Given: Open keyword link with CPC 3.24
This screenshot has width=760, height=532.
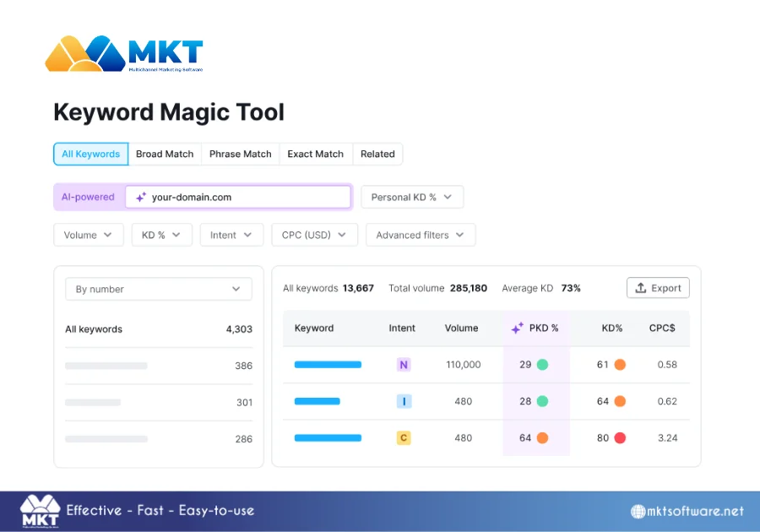Looking at the screenshot, I should pyautogui.click(x=328, y=438).
